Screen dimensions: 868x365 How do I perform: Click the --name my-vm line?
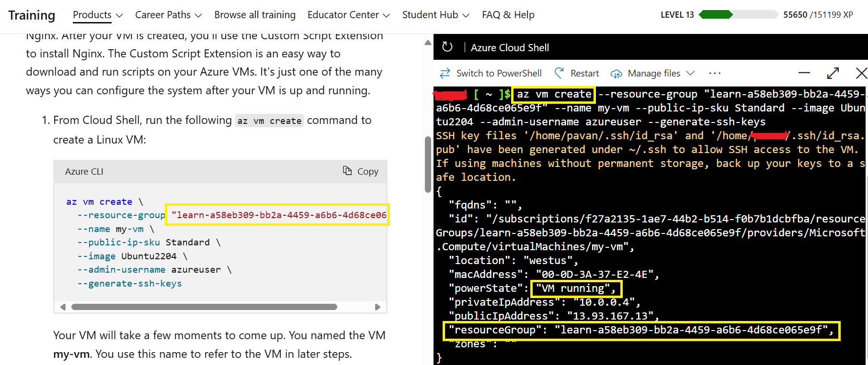pos(116,229)
